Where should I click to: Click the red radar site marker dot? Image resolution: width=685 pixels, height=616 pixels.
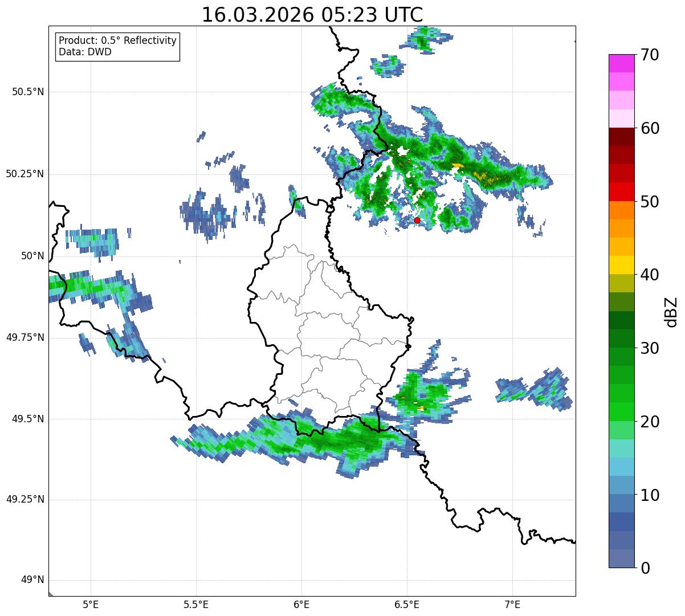pyautogui.click(x=417, y=220)
